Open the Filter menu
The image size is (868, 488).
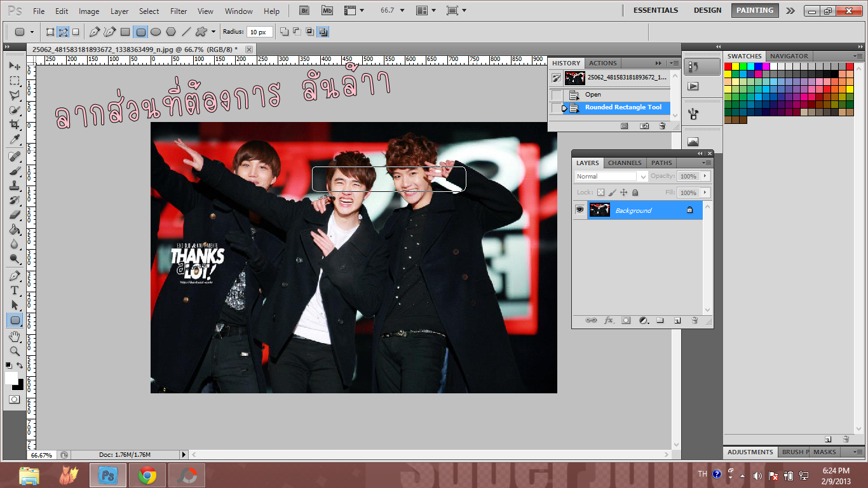coord(179,11)
